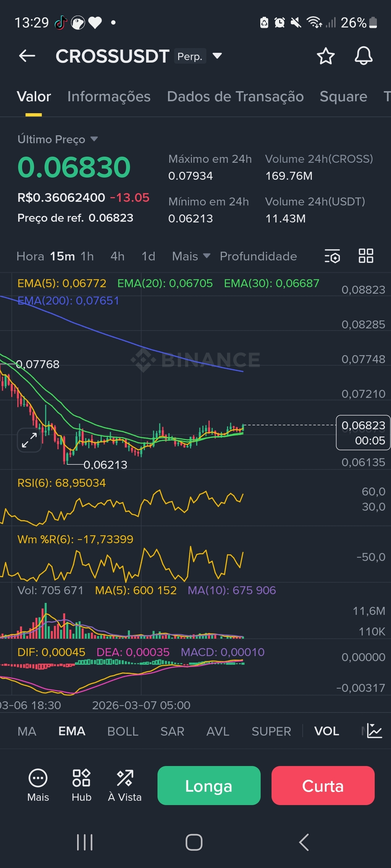The image size is (391, 868).
Task: Show the Profundidade depth chart
Action: [x=258, y=256]
